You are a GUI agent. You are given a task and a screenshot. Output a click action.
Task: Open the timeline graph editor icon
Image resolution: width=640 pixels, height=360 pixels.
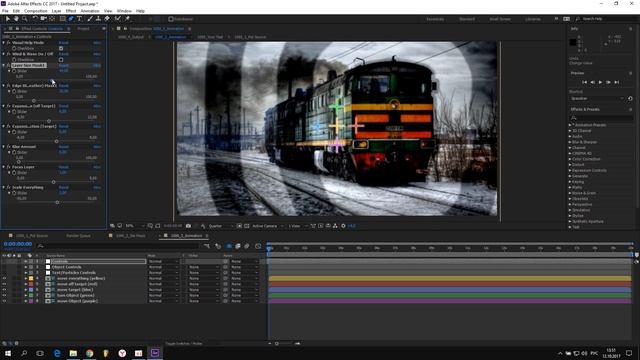258,246
